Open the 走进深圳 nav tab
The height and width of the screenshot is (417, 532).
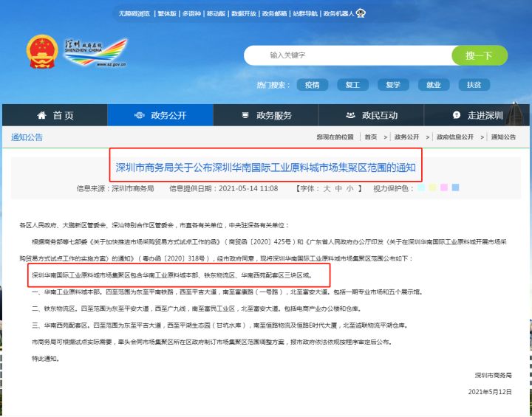(x=477, y=115)
